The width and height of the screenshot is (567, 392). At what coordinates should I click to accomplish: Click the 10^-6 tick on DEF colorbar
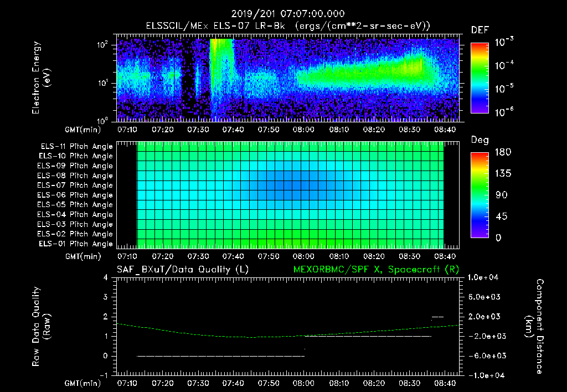coord(504,112)
